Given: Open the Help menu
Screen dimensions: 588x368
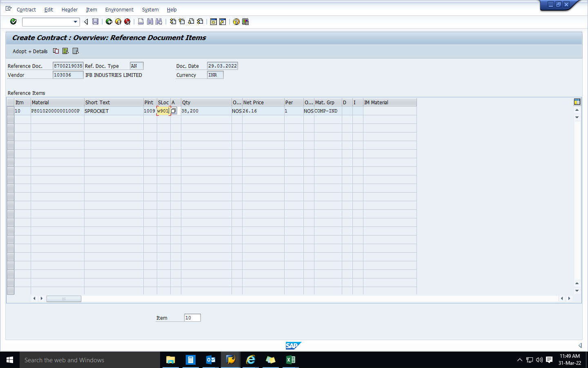Looking at the screenshot, I should click(x=172, y=9).
